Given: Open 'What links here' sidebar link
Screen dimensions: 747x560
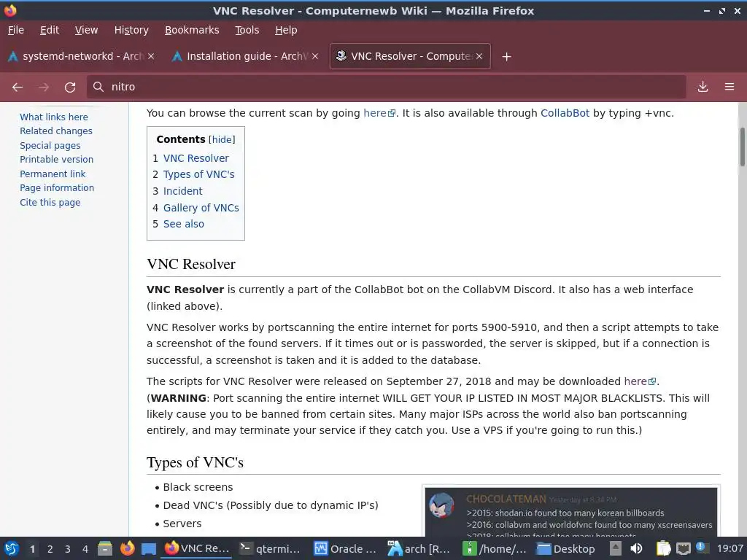Looking at the screenshot, I should (54, 117).
